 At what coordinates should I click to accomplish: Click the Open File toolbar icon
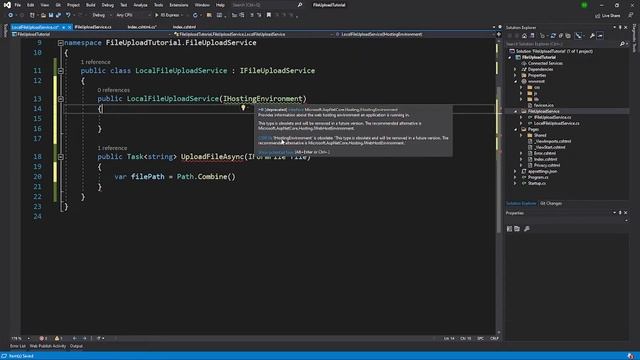click(43, 15)
